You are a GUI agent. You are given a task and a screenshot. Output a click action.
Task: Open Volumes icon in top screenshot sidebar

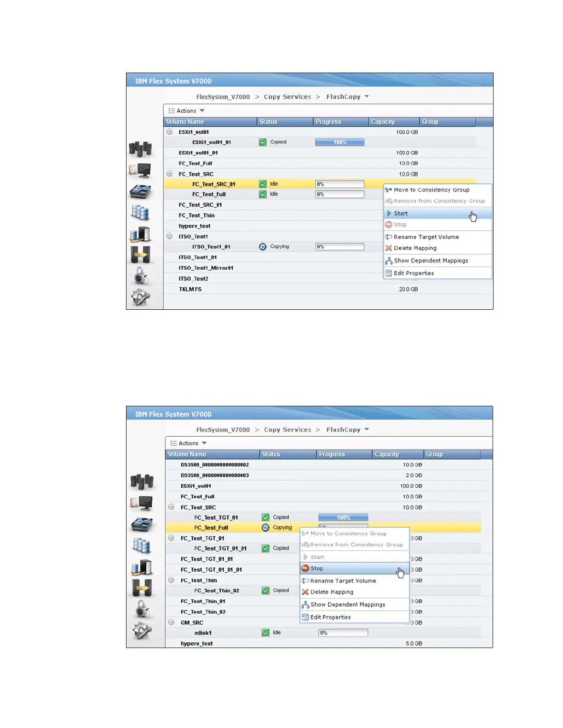pos(140,212)
